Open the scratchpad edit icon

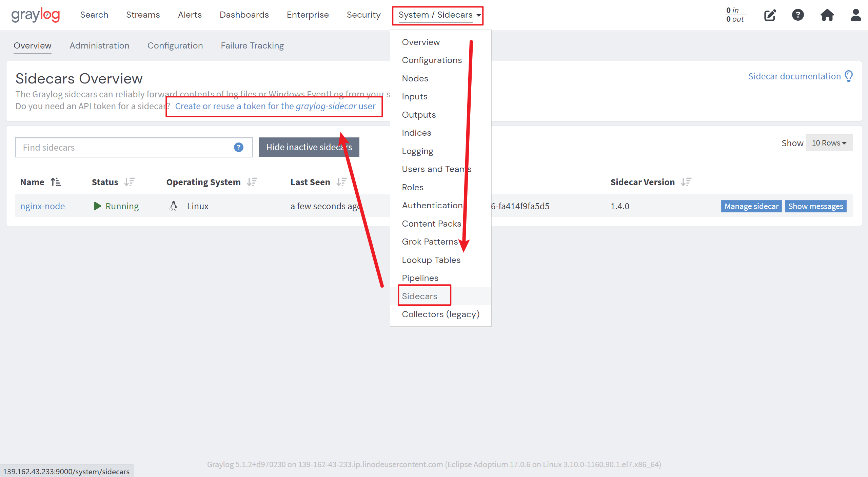pos(770,15)
